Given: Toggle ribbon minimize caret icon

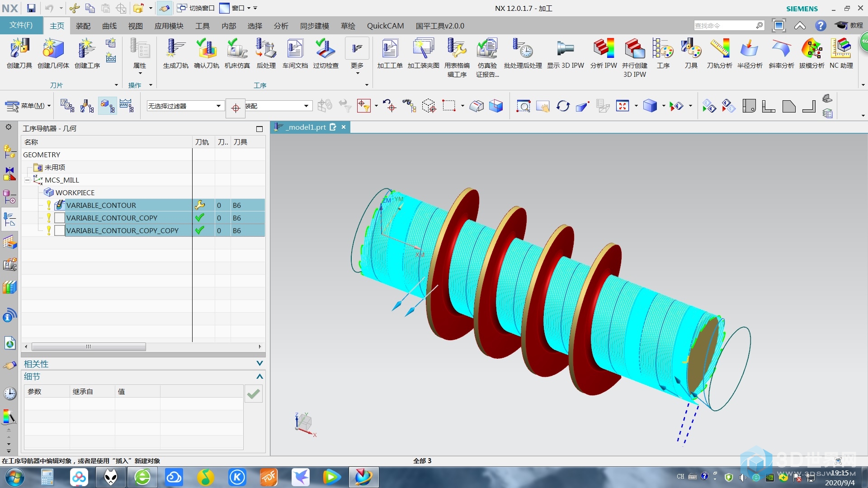Looking at the screenshot, I should (x=800, y=26).
